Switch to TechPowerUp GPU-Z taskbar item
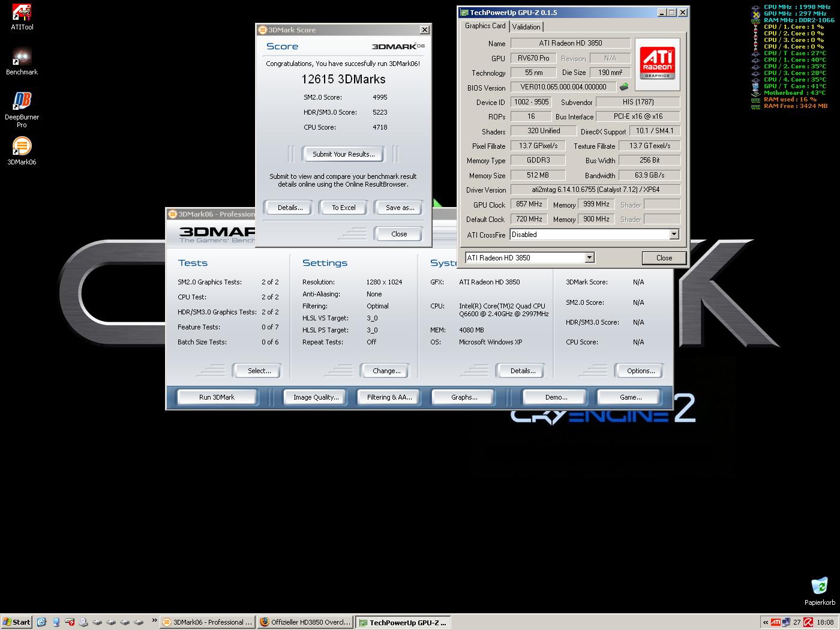840x630 pixels. tap(403, 622)
